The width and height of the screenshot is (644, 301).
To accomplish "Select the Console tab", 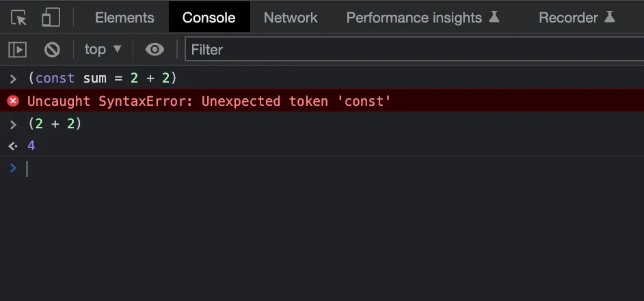I will [x=209, y=18].
